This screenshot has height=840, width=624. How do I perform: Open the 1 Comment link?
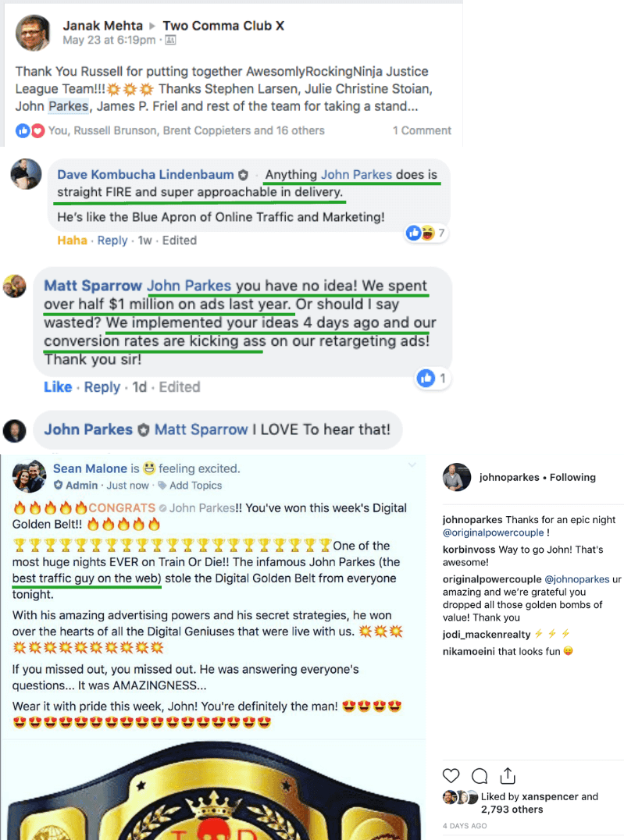click(422, 130)
